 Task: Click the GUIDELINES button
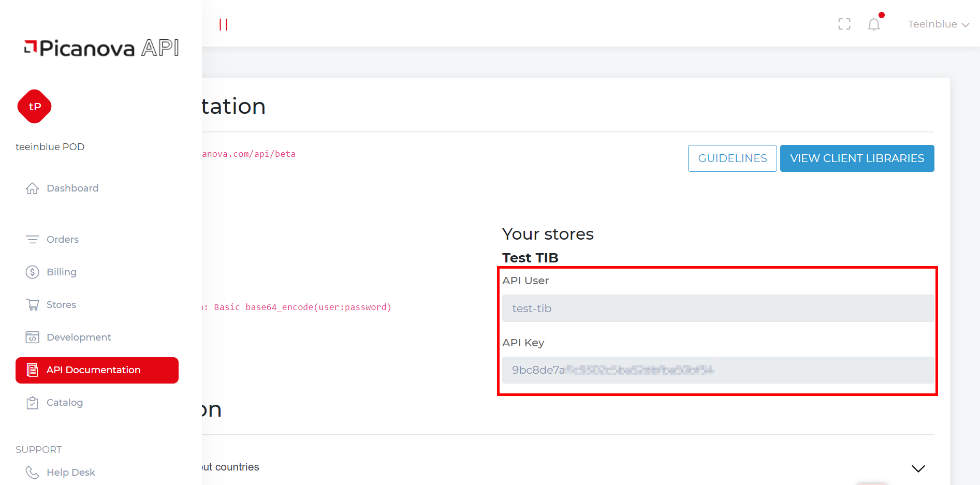733,158
